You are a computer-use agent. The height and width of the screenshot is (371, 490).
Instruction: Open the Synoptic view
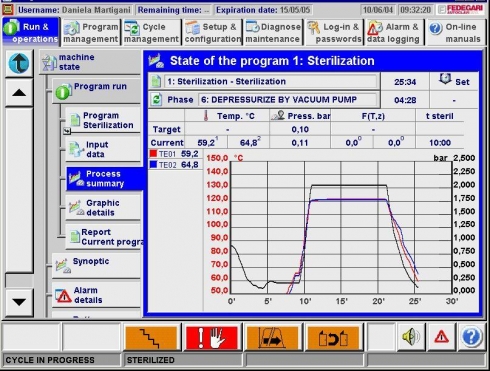coord(96,265)
